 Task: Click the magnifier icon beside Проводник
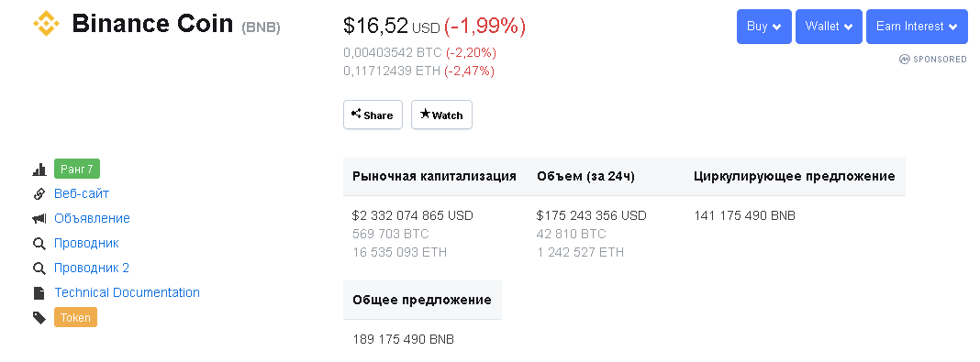point(39,244)
